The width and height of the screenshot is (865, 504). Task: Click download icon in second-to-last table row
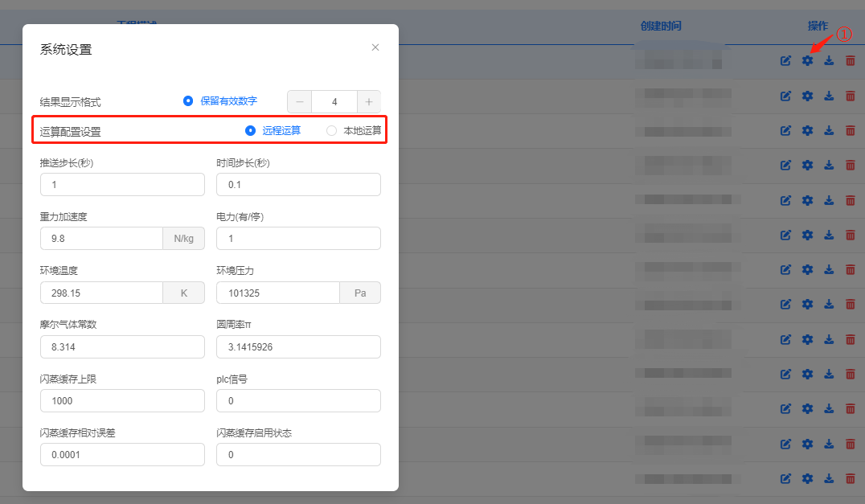point(829,444)
